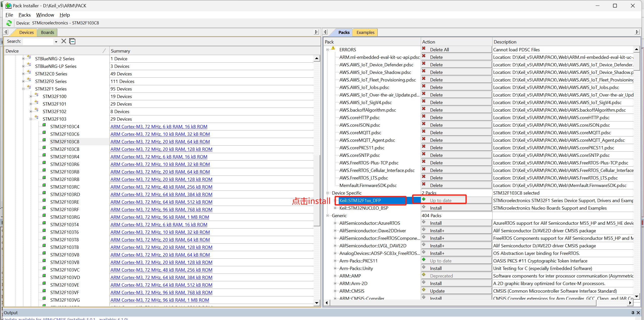Click the Device column header
This screenshot has width=644, height=320.
coord(57,51)
